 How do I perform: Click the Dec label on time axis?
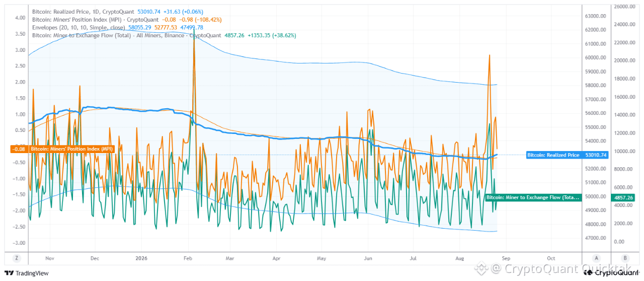tap(95, 257)
